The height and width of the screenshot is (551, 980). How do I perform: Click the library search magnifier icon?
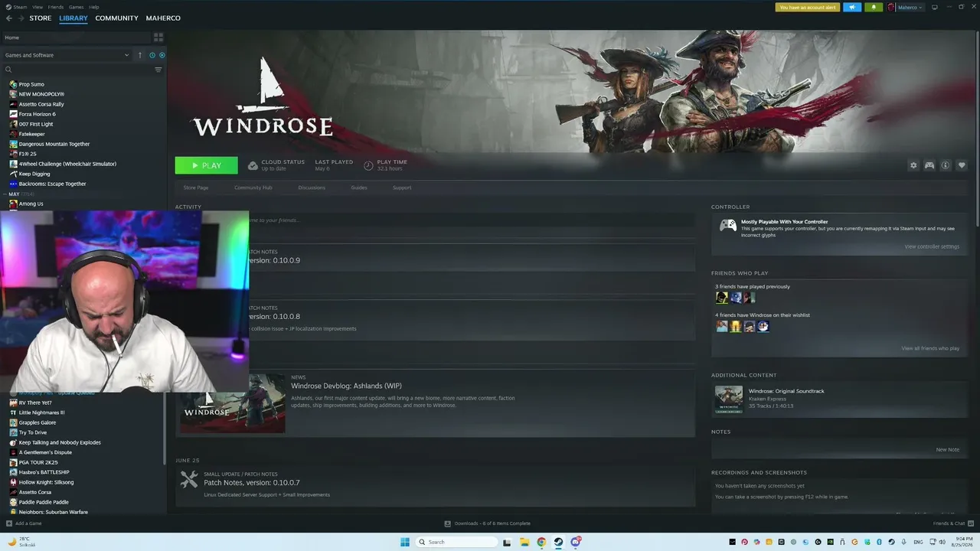click(8, 70)
